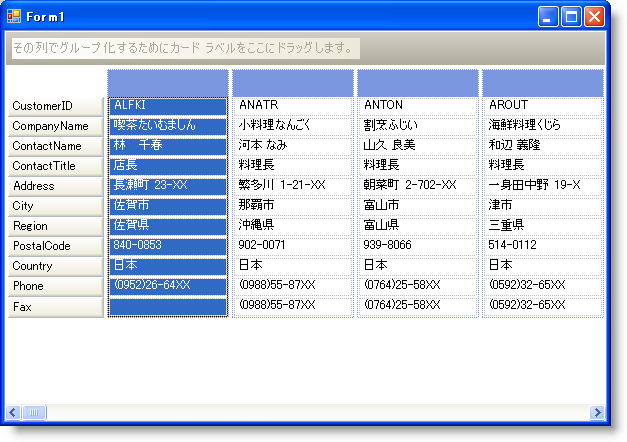This screenshot has width=627, height=442.
Task: Select the AROUT card caption header
Action: click(543, 83)
